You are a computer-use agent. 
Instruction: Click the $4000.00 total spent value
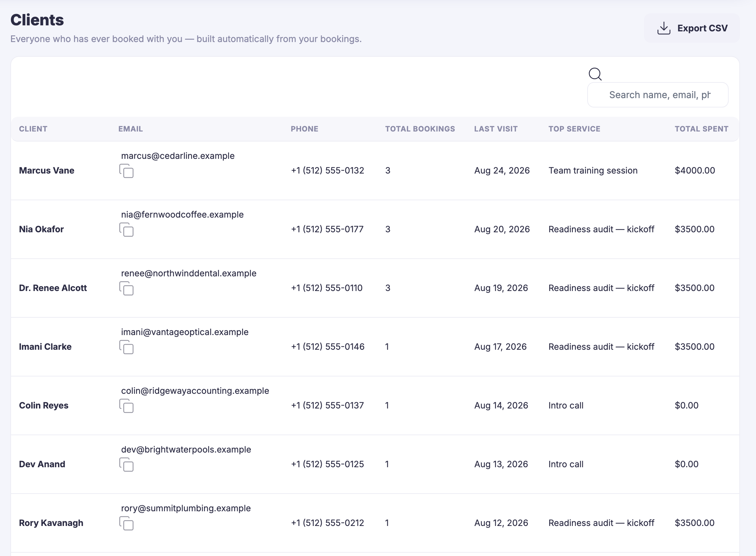click(695, 171)
